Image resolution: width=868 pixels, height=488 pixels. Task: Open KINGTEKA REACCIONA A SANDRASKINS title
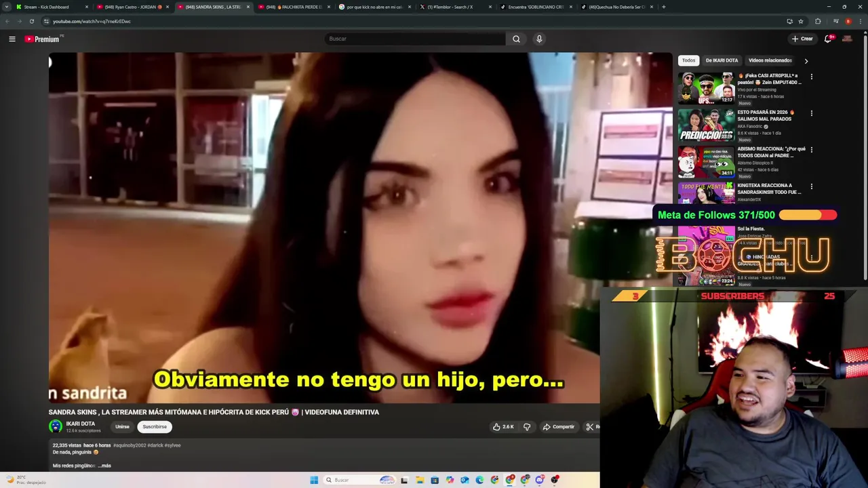coord(769,188)
